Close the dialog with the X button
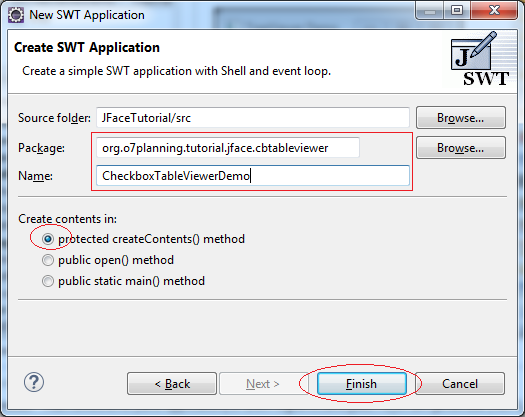This screenshot has height=417, width=525. click(x=494, y=10)
